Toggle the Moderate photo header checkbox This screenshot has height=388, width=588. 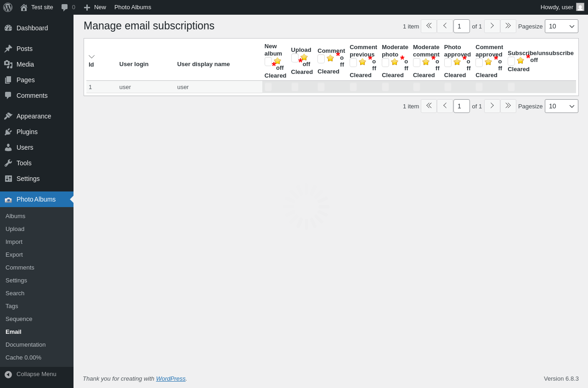click(x=385, y=62)
